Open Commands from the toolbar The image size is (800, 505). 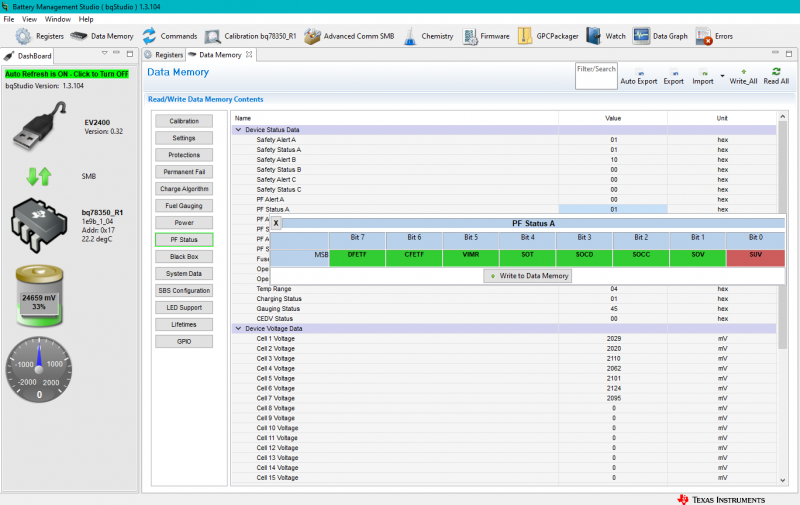point(170,36)
